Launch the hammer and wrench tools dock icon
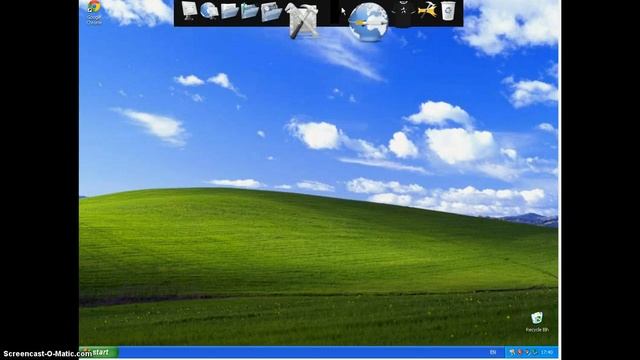Image resolution: width=640 pixels, height=360 pixels. point(302,20)
